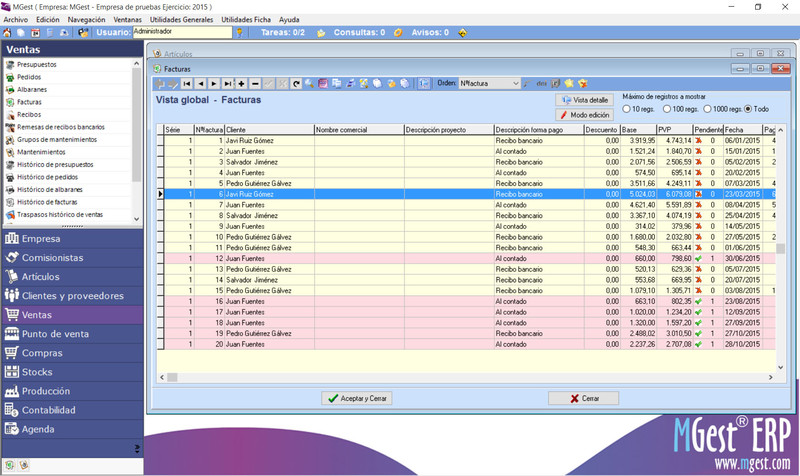The image size is (800, 476).
Task: Click the Descripción forma pago column header
Action: click(x=539, y=130)
